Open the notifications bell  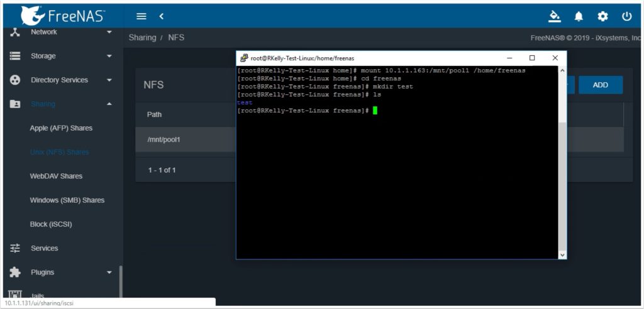click(579, 16)
